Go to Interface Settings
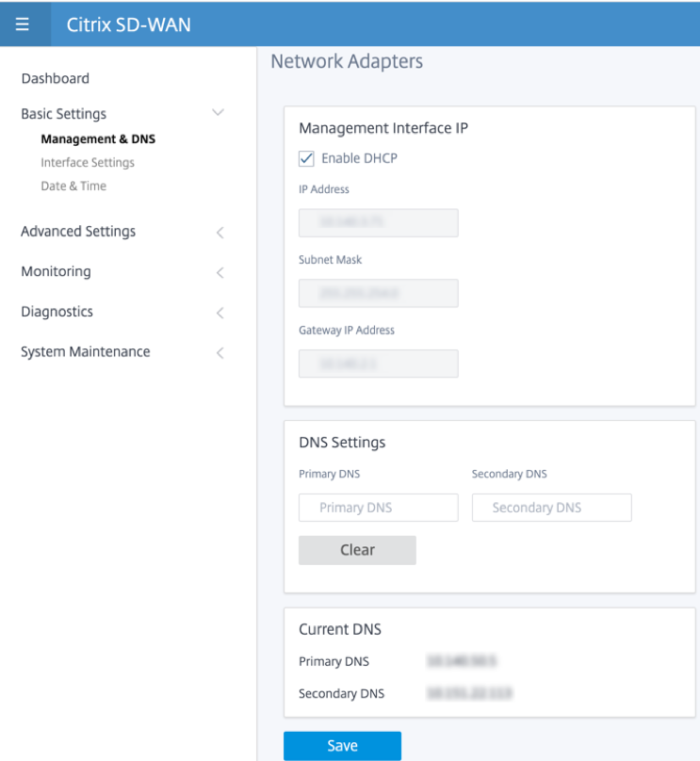 point(88,163)
